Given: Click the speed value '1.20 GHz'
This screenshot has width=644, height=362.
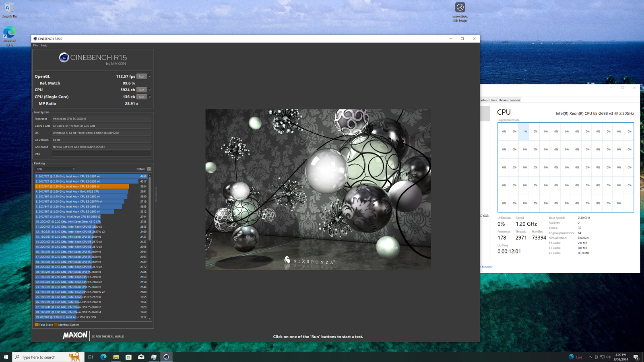Looking at the screenshot, I should [x=526, y=224].
